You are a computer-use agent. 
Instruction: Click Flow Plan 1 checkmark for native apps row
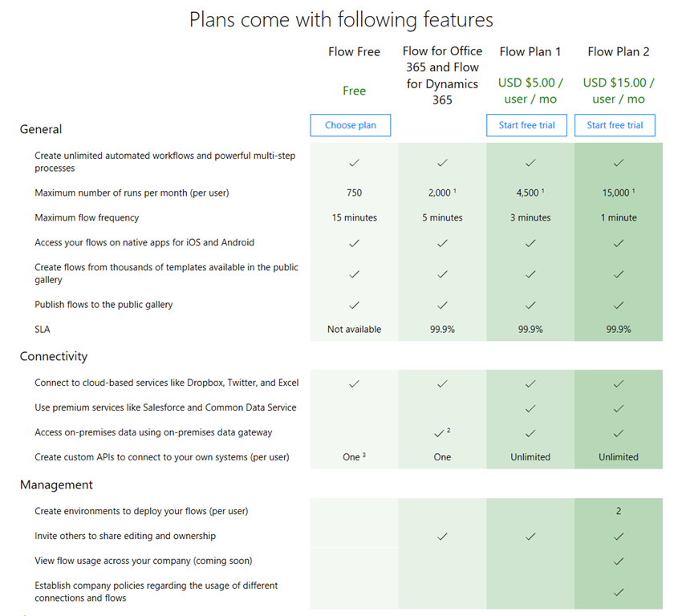530,243
